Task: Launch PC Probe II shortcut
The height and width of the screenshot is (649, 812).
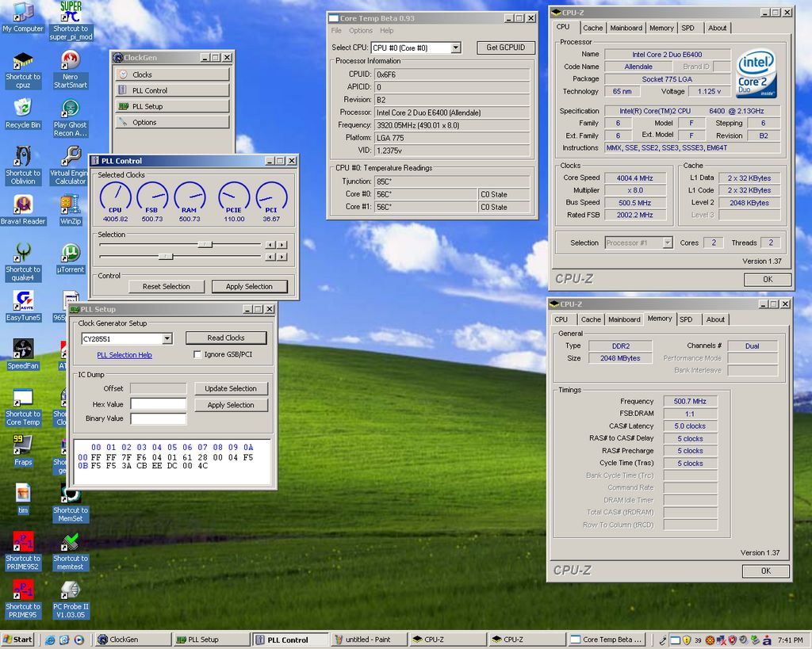Action: [x=71, y=590]
